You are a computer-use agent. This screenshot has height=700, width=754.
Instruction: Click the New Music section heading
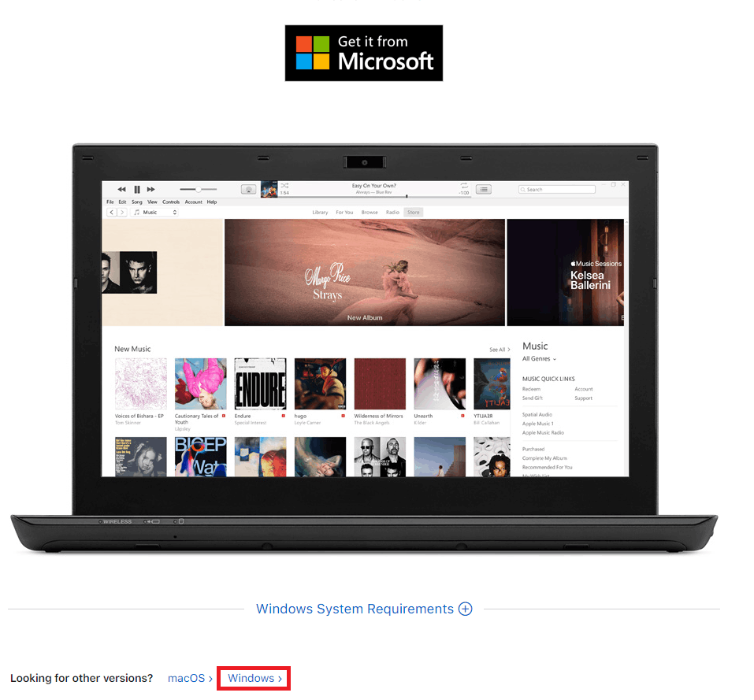pos(132,350)
